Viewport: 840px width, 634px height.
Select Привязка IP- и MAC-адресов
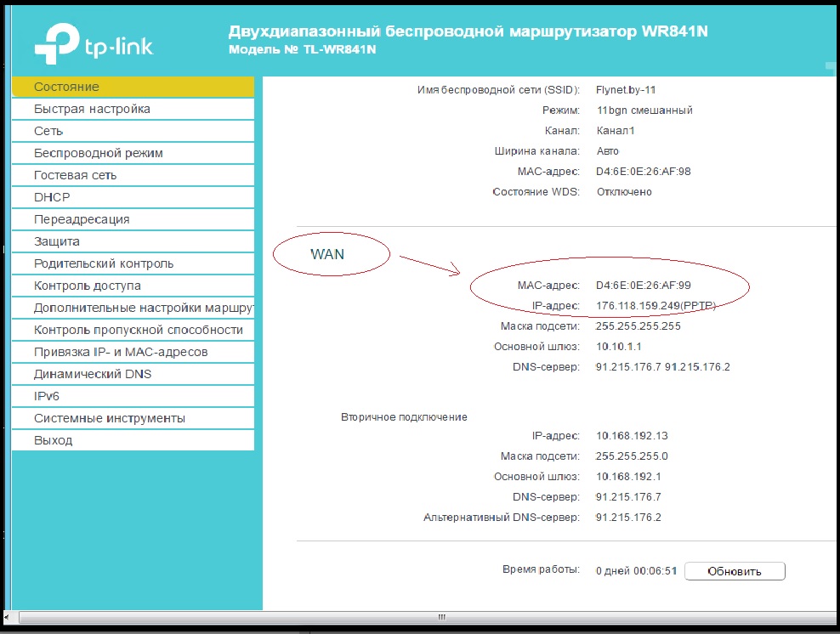pyautogui.click(x=133, y=352)
